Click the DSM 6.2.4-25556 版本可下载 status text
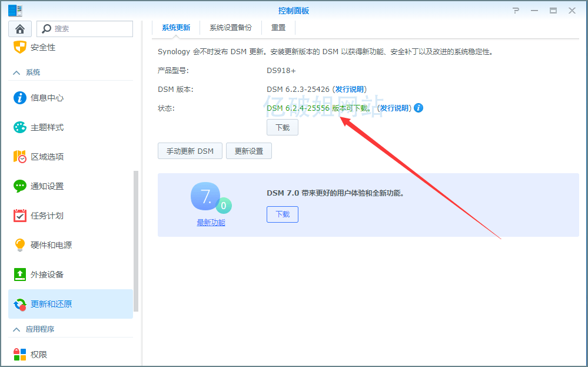Image resolution: width=588 pixels, height=367 pixels. pyautogui.click(x=319, y=108)
